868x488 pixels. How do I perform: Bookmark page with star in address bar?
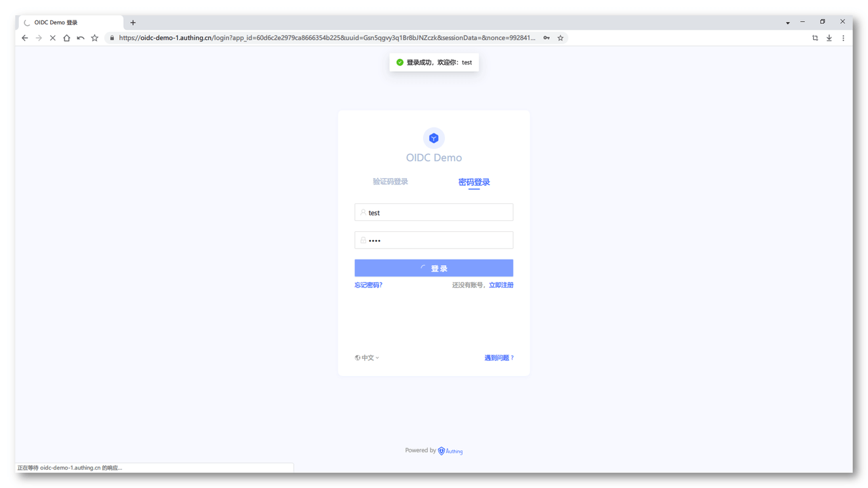(560, 38)
